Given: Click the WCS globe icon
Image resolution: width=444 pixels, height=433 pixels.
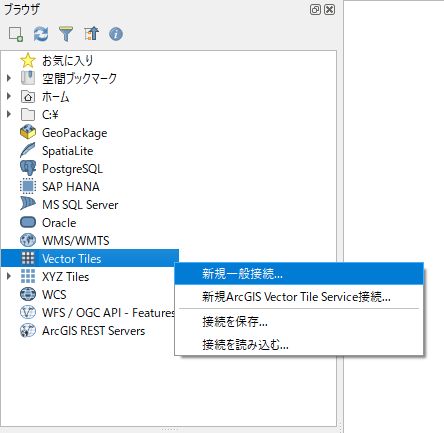Looking at the screenshot, I should pos(28,294).
